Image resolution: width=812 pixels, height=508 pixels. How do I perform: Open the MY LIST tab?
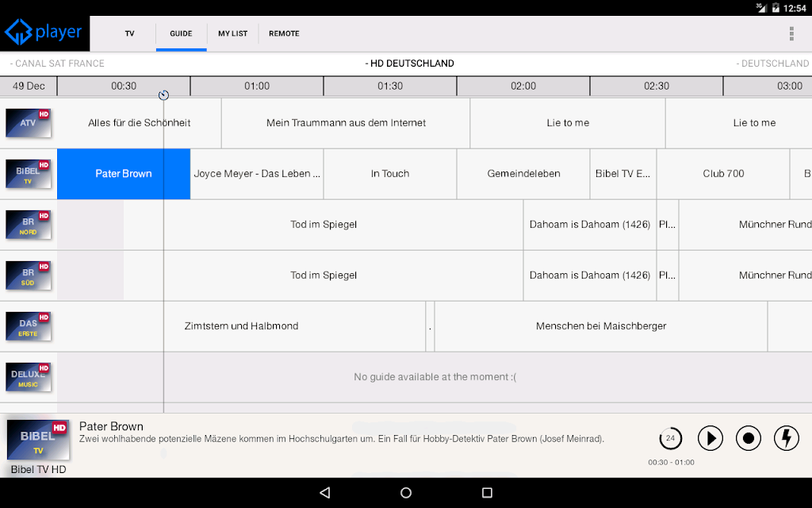[232, 33]
